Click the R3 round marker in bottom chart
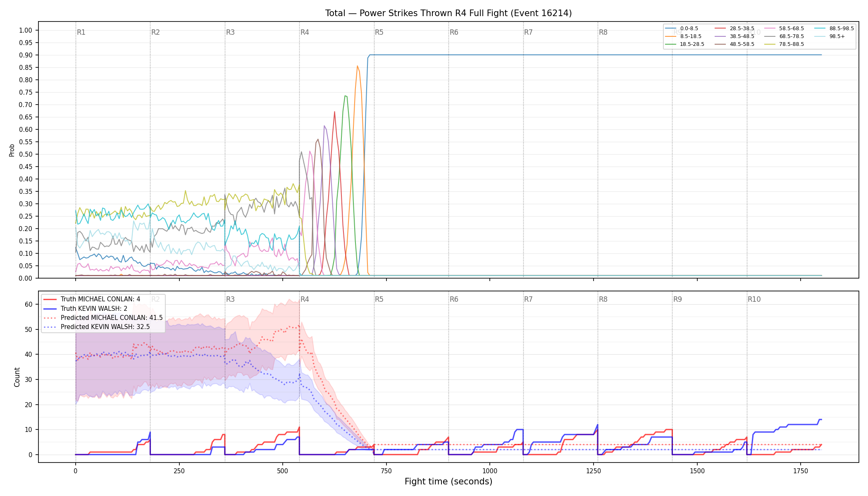The image size is (868, 496). click(x=230, y=299)
